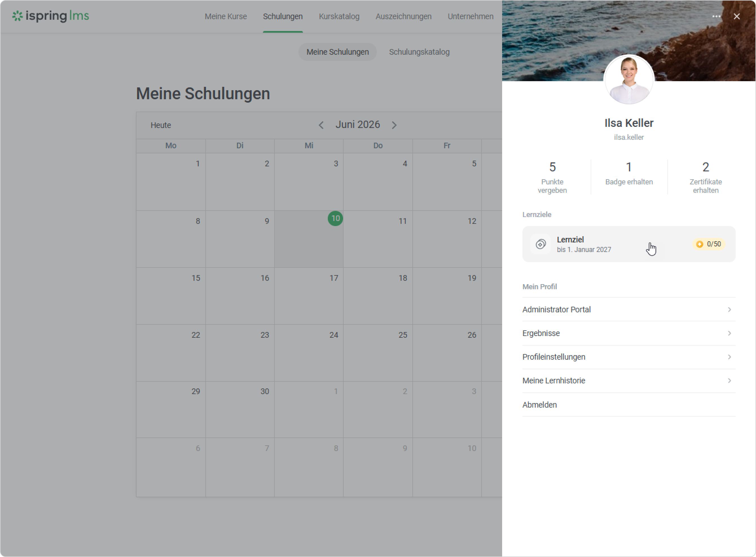Click the Heute button
Image resolution: width=756 pixels, height=557 pixels.
(161, 125)
